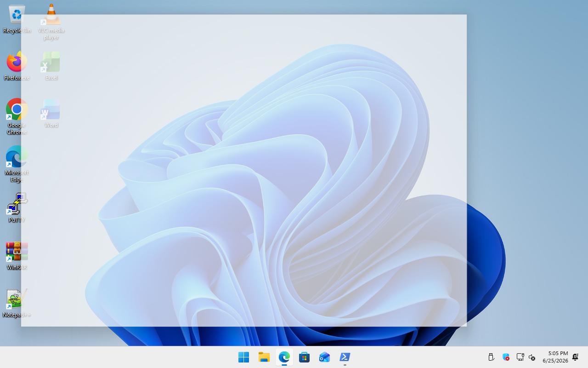Open the Windows Start menu
The width and height of the screenshot is (588, 368).
244,357
